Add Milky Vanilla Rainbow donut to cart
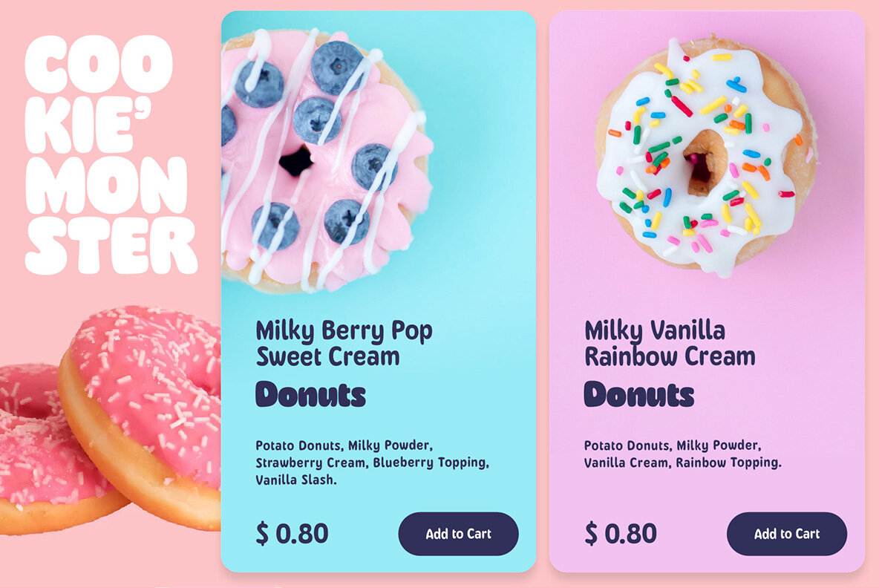Image resolution: width=879 pixels, height=588 pixels. coord(786,534)
